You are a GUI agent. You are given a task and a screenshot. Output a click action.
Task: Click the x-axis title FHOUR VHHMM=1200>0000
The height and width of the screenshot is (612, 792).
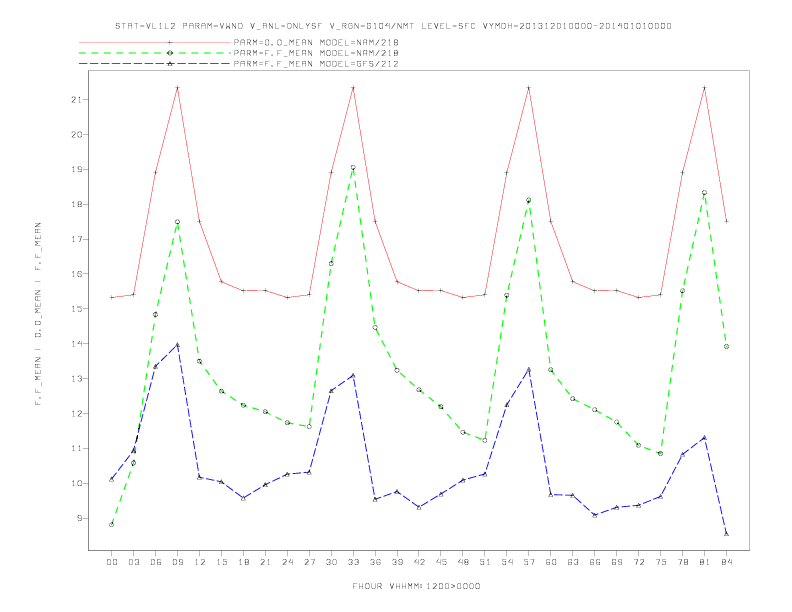(x=416, y=586)
